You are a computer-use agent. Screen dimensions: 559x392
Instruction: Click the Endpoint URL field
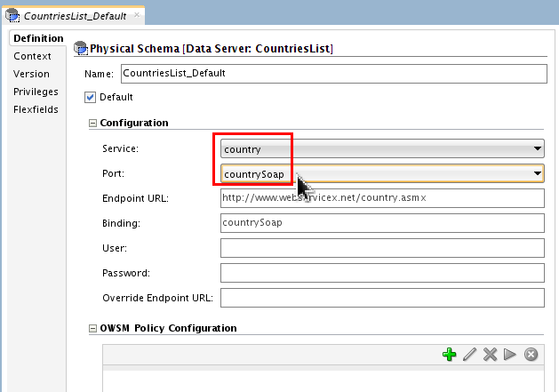[382, 198]
